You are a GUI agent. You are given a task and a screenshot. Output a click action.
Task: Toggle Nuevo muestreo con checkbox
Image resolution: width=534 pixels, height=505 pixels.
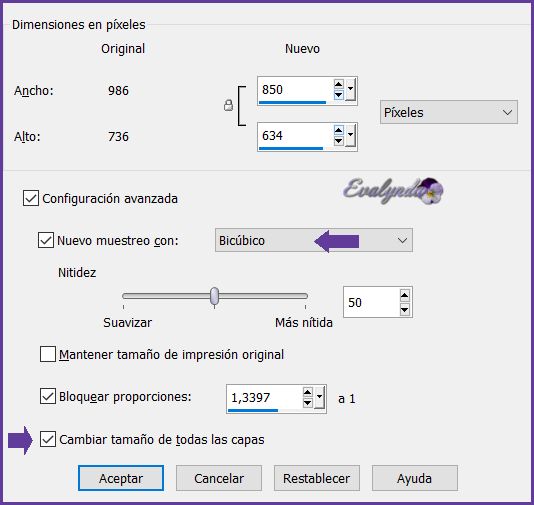(46, 240)
